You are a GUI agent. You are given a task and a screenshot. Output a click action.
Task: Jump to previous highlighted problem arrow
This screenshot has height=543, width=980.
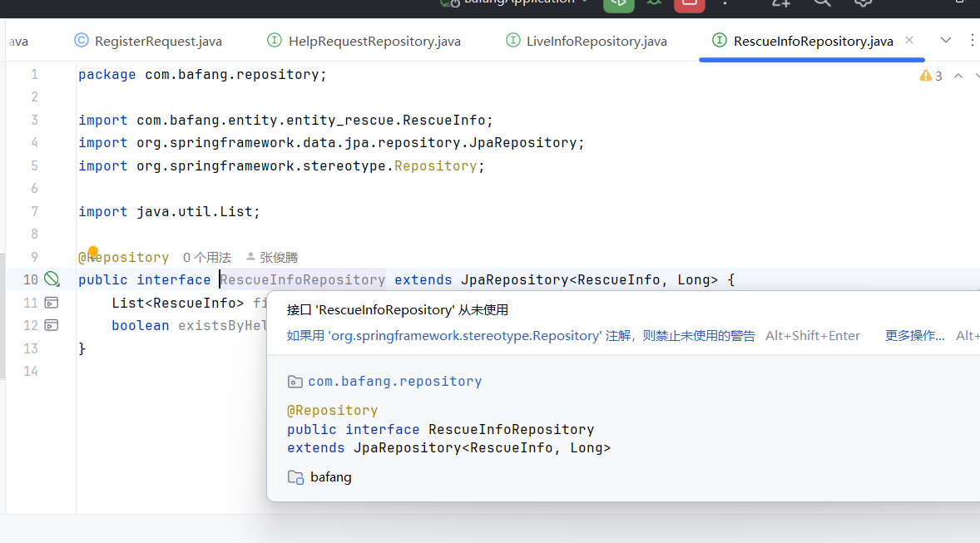click(958, 76)
